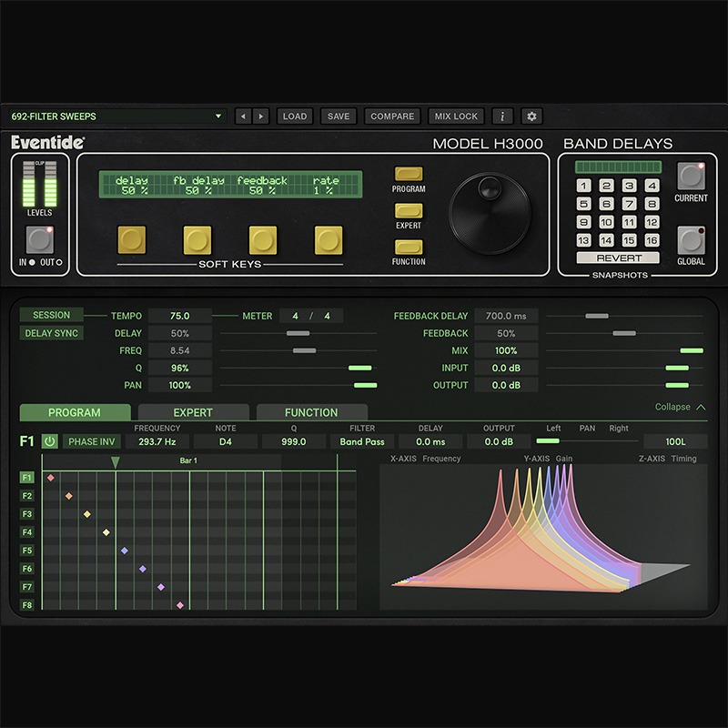Select snapshot 6
This screenshot has width=728, height=728.
pyautogui.click(x=606, y=204)
